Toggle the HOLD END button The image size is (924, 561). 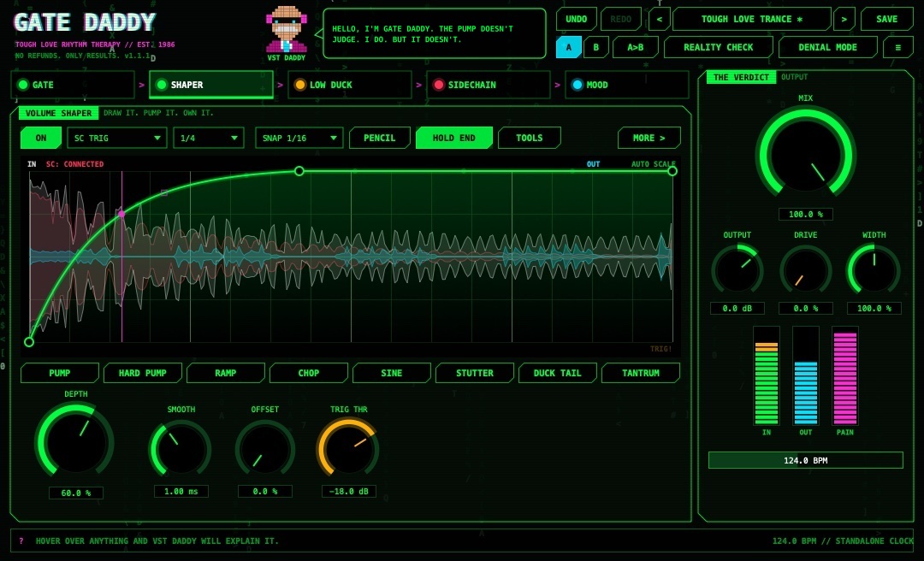[x=453, y=138]
